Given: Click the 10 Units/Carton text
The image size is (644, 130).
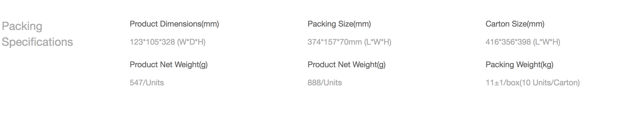Looking at the screenshot, I should 550,83.
